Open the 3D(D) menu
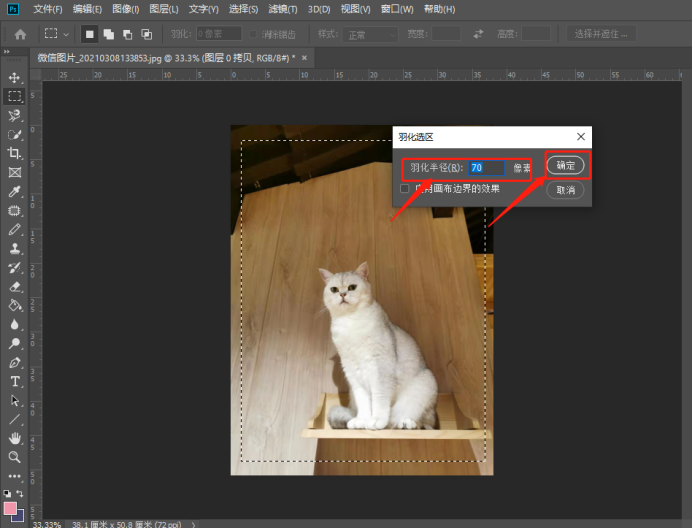The image size is (692, 528). point(319,9)
